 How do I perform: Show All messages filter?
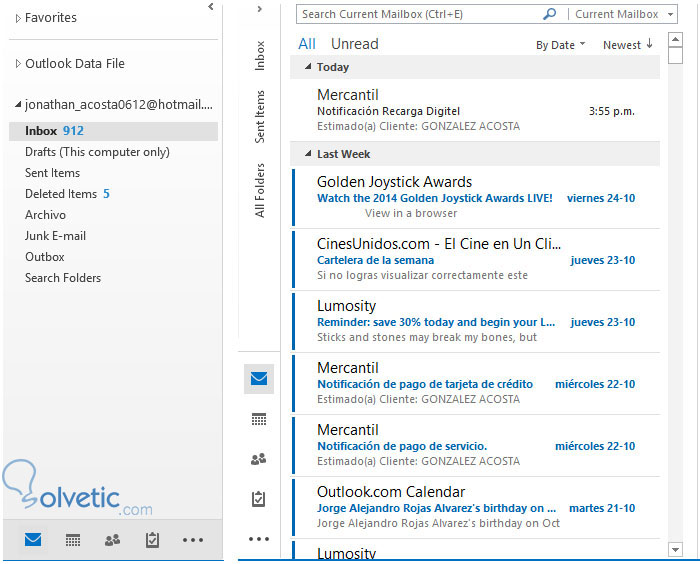tap(307, 44)
